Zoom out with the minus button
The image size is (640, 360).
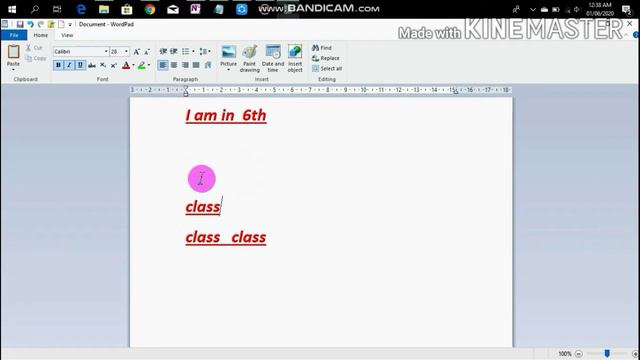click(x=578, y=354)
